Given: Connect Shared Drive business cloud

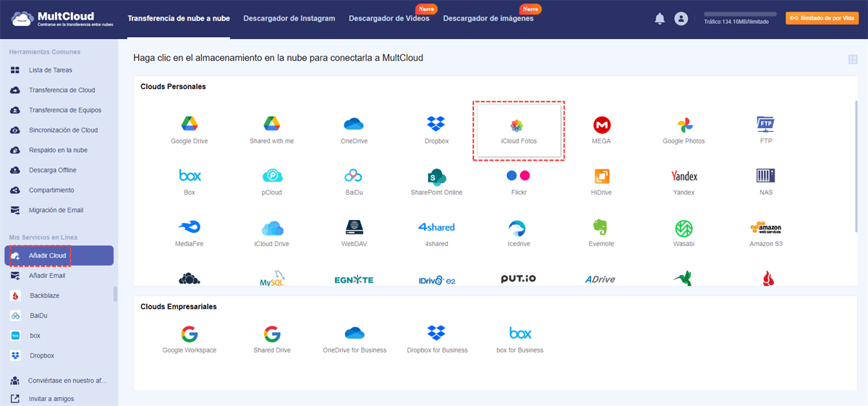Looking at the screenshot, I should 271,339.
